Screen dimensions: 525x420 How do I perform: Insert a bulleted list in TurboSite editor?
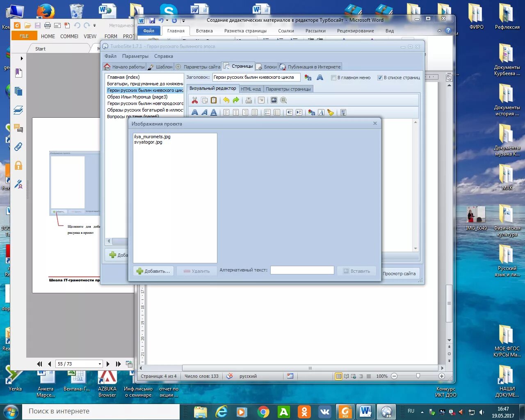click(x=277, y=112)
